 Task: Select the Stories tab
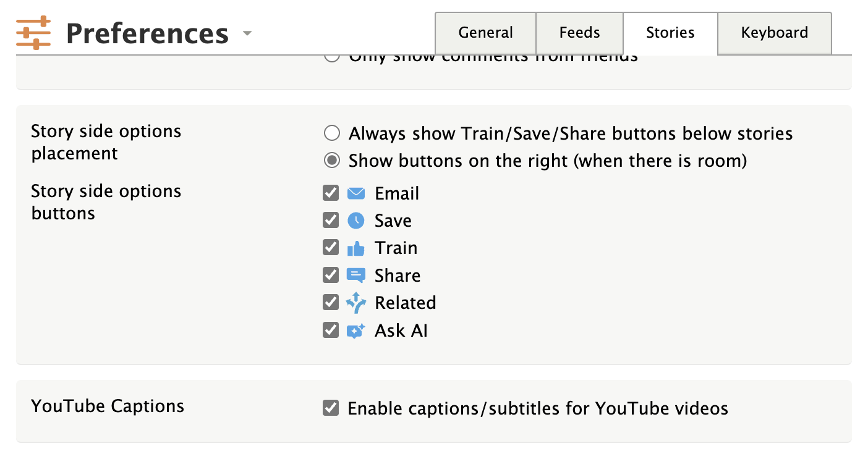[x=670, y=33]
